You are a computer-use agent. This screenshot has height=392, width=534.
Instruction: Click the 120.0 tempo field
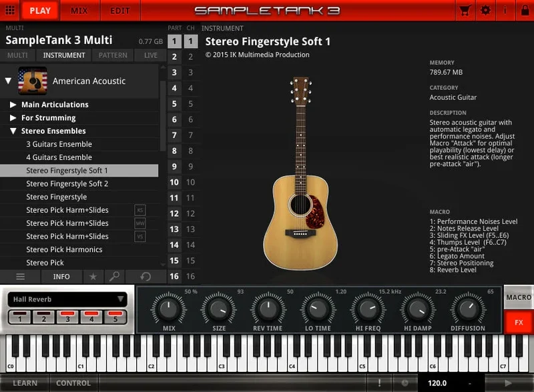pyautogui.click(x=437, y=383)
